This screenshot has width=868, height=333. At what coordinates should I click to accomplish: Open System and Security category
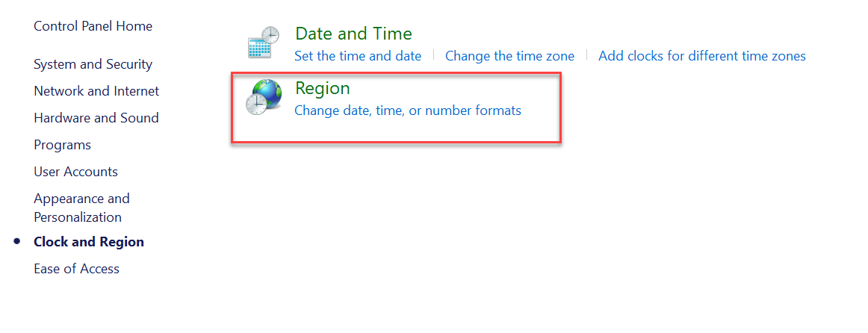point(93,64)
